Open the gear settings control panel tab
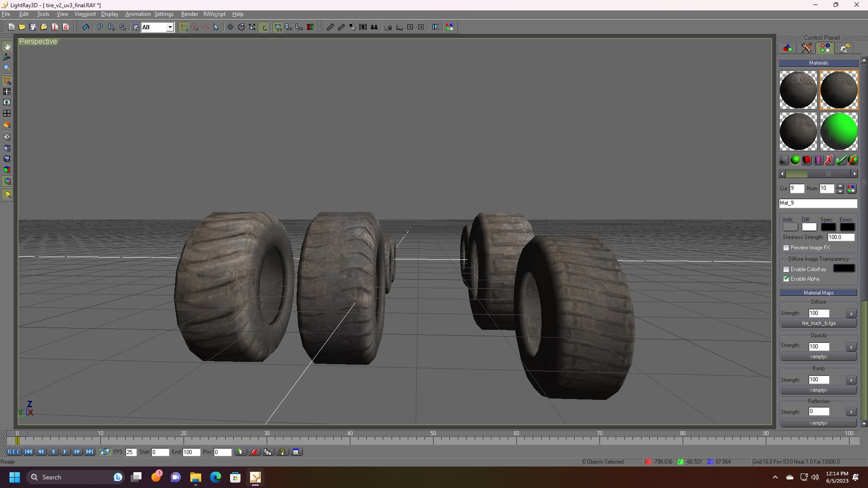Screen dimensions: 868x488 (x=844, y=48)
